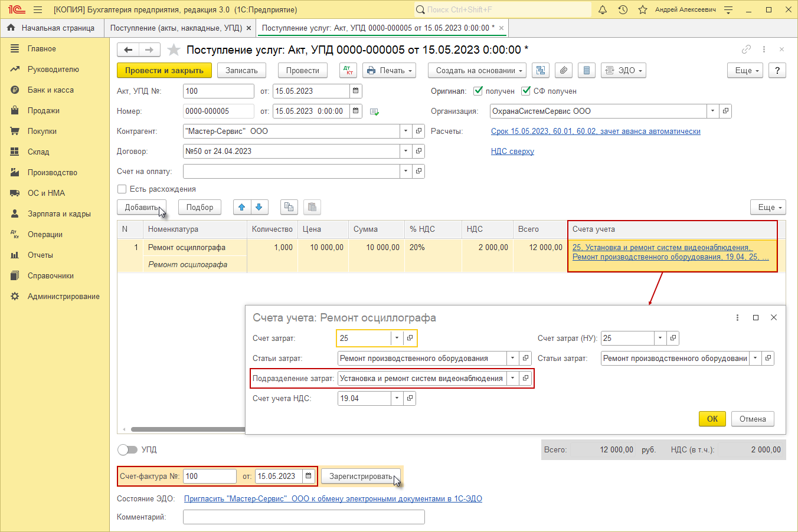Expand Подразделение затрат dropdown
The width and height of the screenshot is (798, 532).
pos(512,378)
